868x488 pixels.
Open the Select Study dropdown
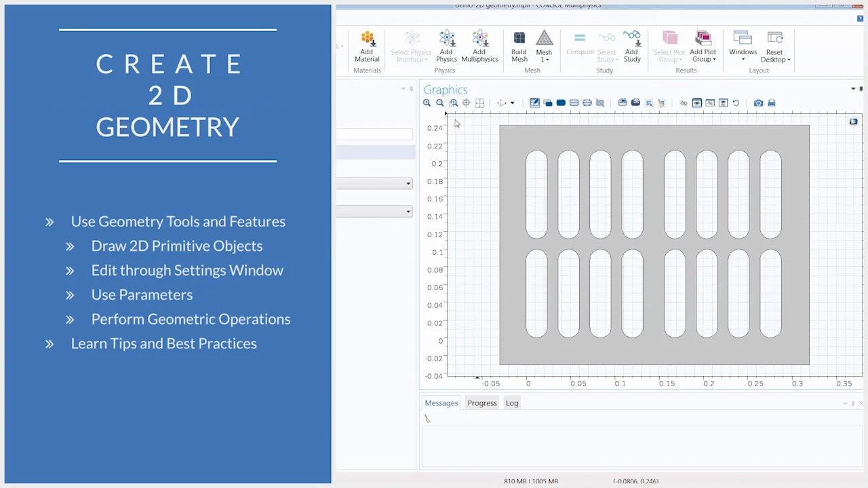coord(606,47)
